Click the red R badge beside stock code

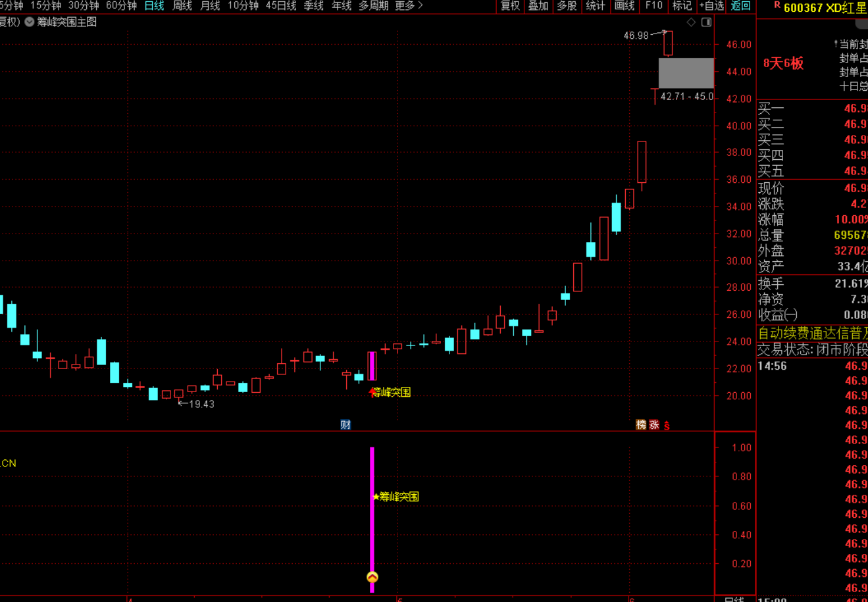point(777,5)
